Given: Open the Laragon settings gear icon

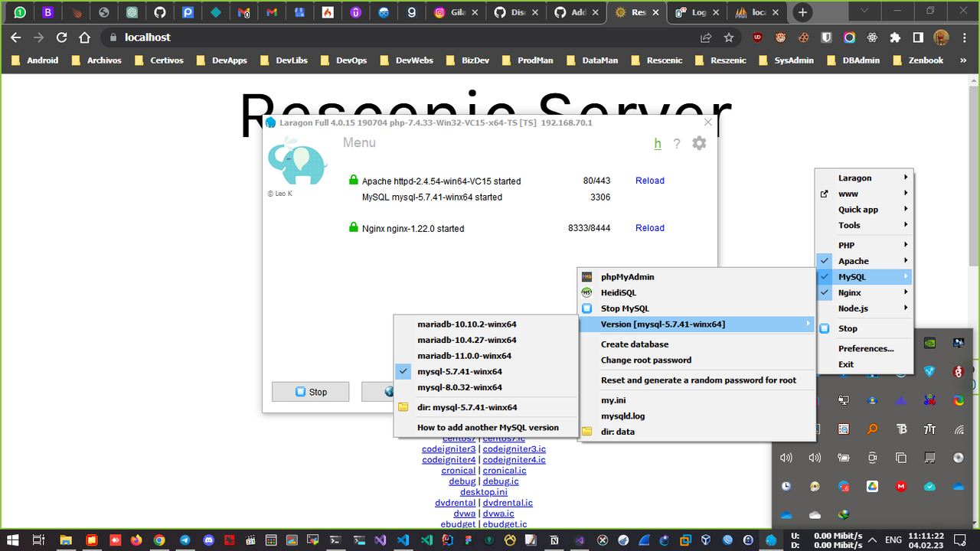Looking at the screenshot, I should (x=699, y=143).
